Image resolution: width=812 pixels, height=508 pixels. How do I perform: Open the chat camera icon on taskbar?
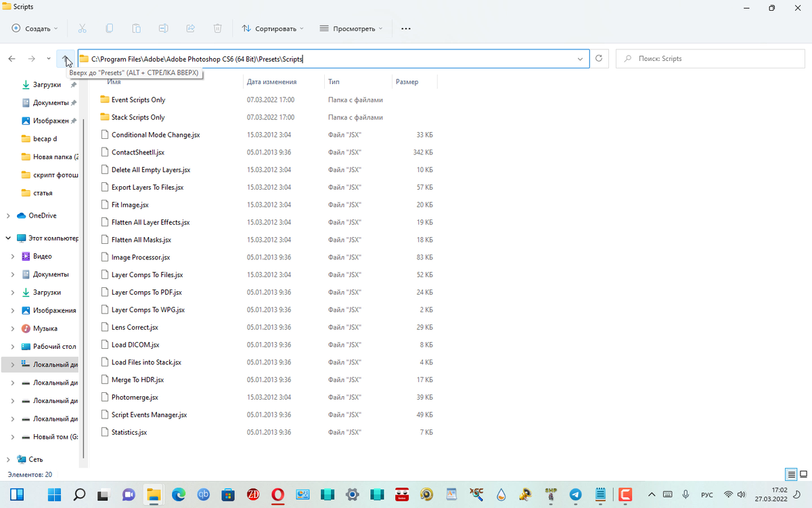(x=129, y=494)
